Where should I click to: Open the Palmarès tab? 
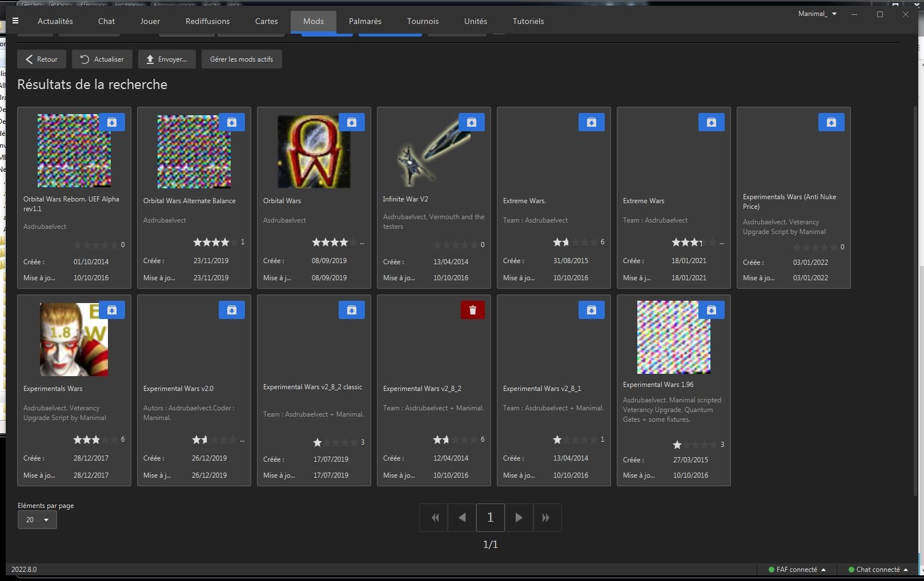coord(365,21)
